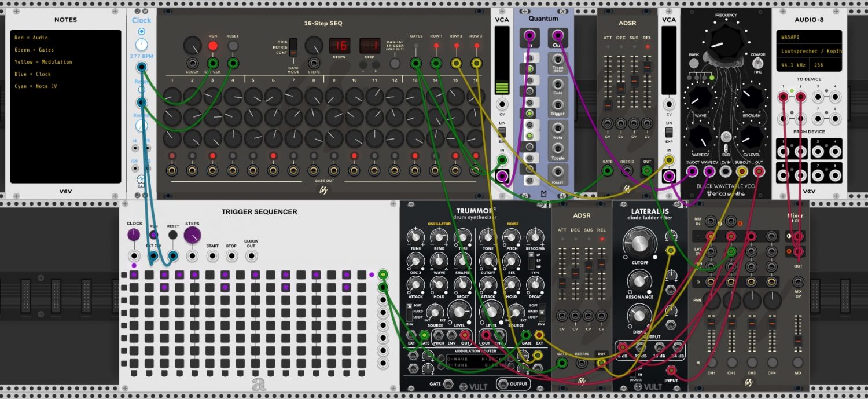Click the WAVE knob on Black Wavetable VCO
This screenshot has width=868, height=399.
701,97
